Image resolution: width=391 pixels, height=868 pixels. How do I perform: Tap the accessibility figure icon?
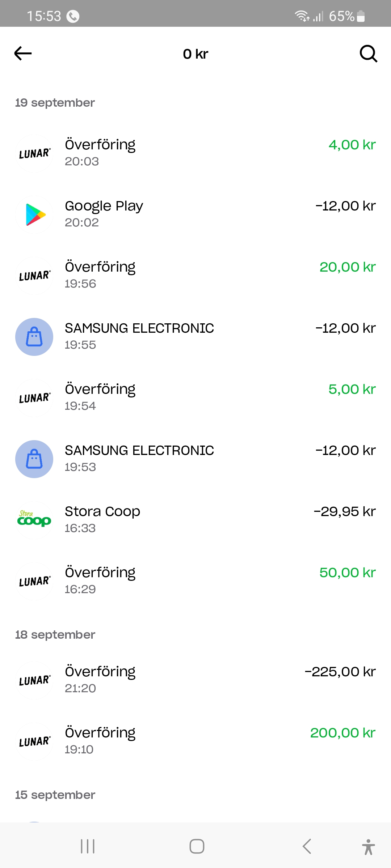click(x=368, y=847)
